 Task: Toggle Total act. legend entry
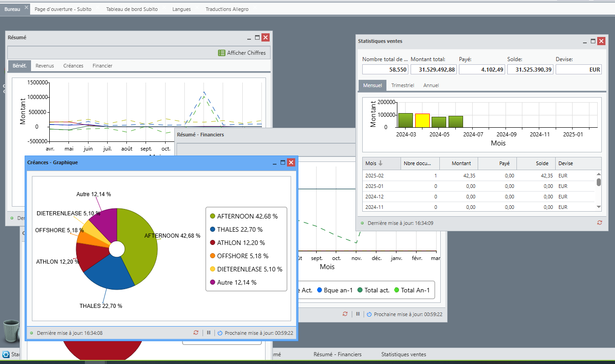[x=373, y=290]
